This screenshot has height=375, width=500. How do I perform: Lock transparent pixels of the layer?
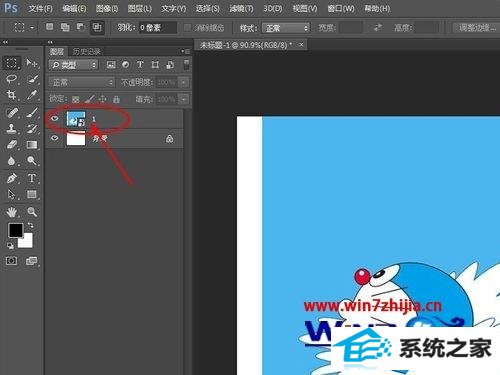[x=76, y=99]
